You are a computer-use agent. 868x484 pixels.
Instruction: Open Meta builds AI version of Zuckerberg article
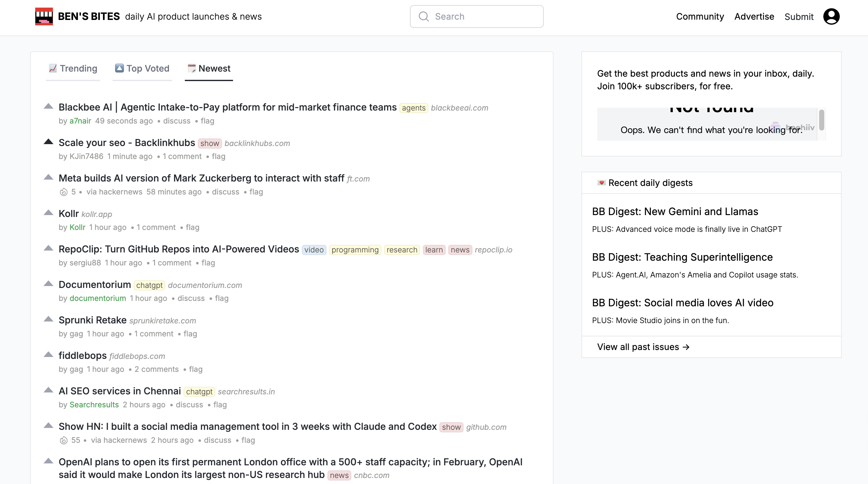pyautogui.click(x=202, y=178)
